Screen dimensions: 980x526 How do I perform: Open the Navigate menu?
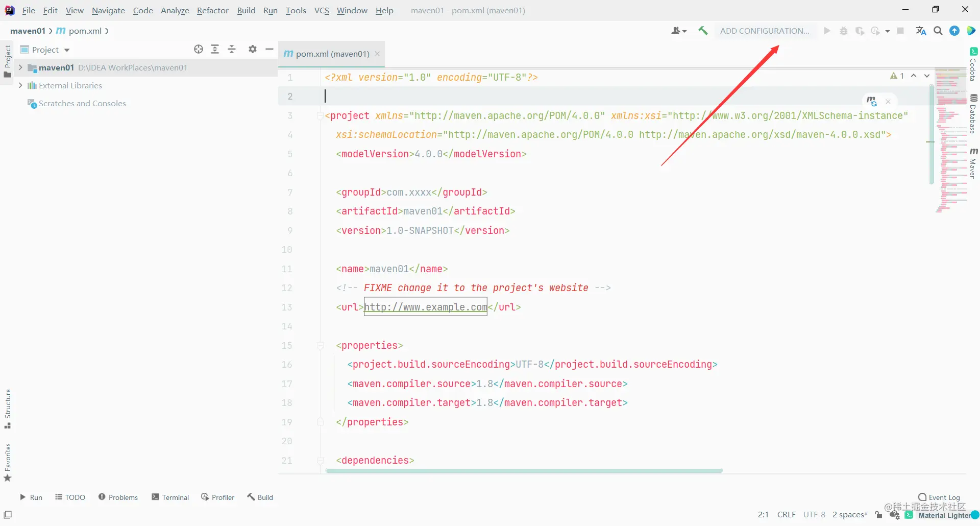(x=108, y=10)
